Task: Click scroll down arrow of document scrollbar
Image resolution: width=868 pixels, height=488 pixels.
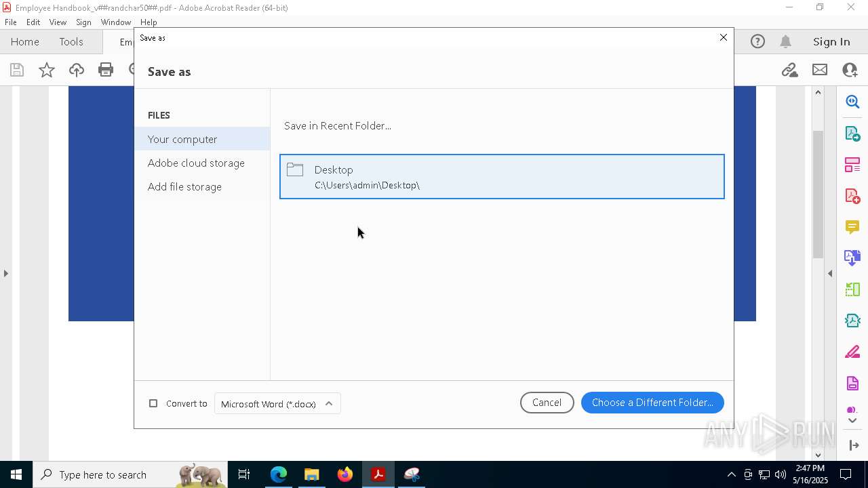Action: (818, 455)
